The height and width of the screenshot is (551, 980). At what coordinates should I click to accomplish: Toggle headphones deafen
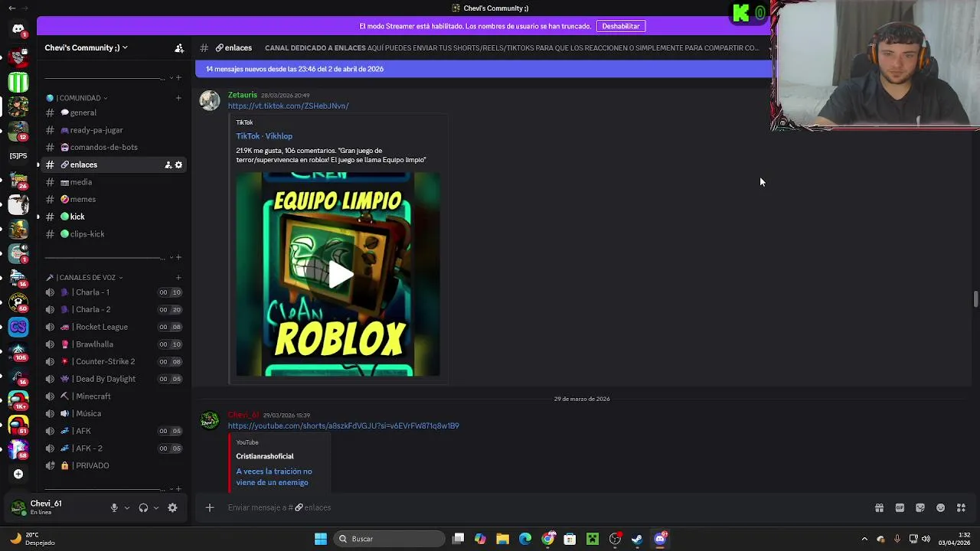click(x=143, y=507)
